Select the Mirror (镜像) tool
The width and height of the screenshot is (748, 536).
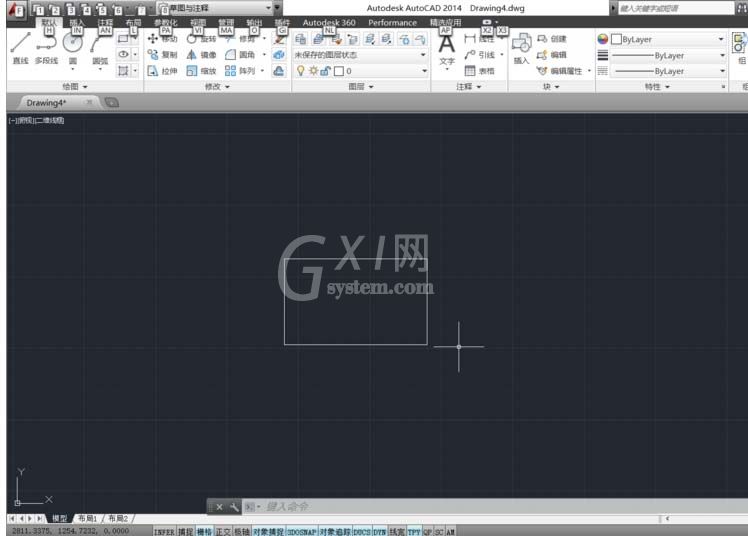click(x=201, y=55)
